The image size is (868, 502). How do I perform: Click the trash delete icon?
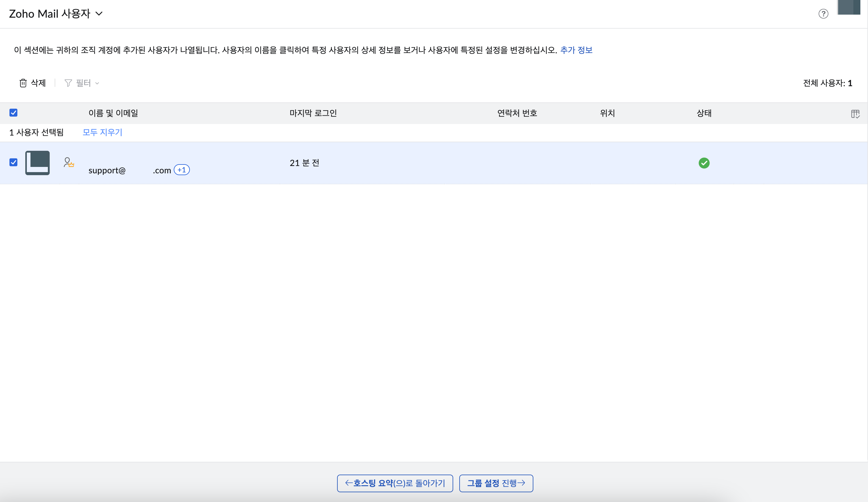23,83
